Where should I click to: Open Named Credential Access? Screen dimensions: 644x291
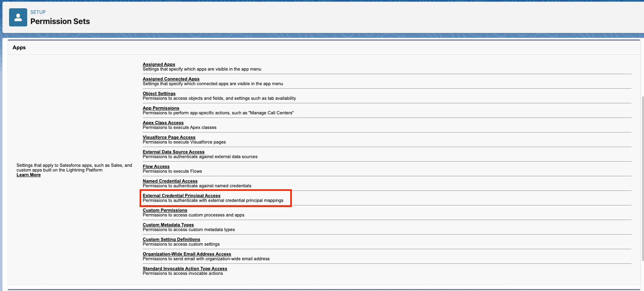click(170, 181)
